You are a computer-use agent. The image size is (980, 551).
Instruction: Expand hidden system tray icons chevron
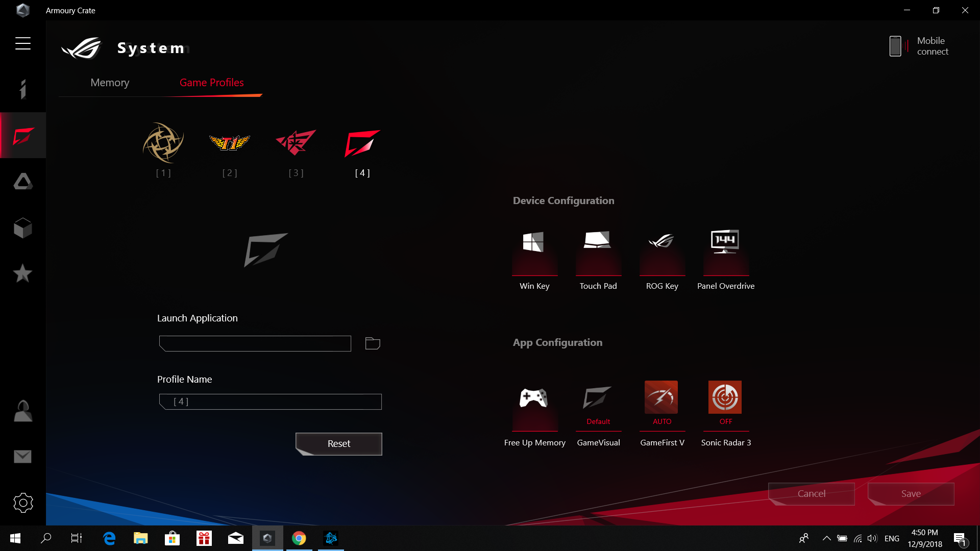(826, 538)
